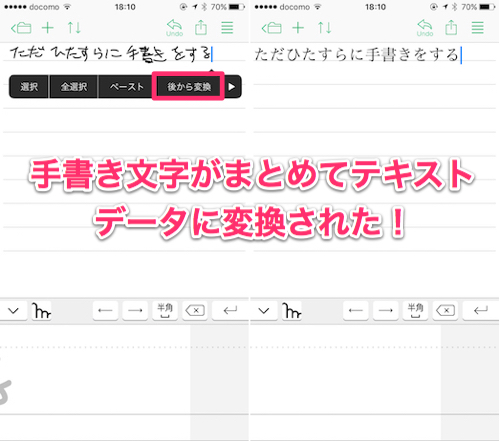The height and width of the screenshot is (441, 500).
Task: Collapse right keyboard with chevron down
Action: (264, 311)
